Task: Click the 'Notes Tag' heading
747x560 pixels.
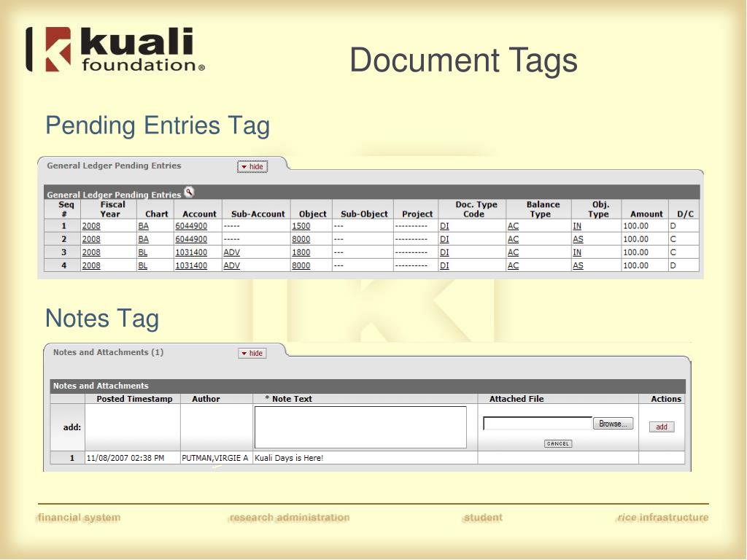Action: tap(102, 319)
